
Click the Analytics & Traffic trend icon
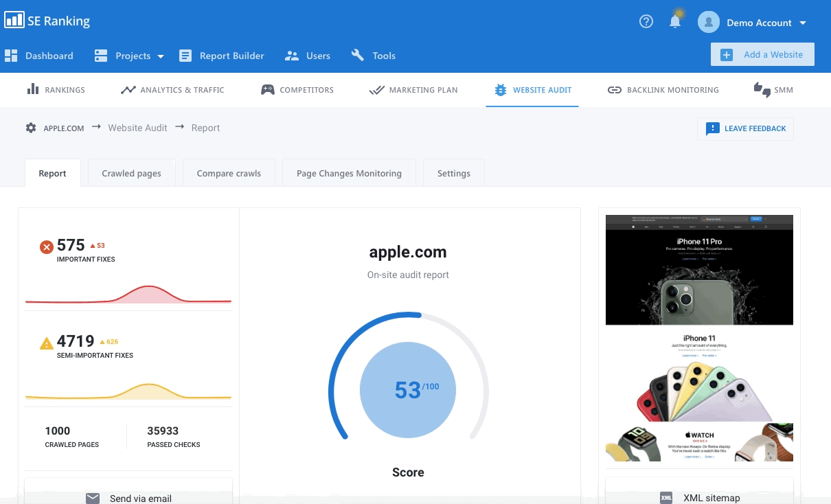[x=128, y=89]
